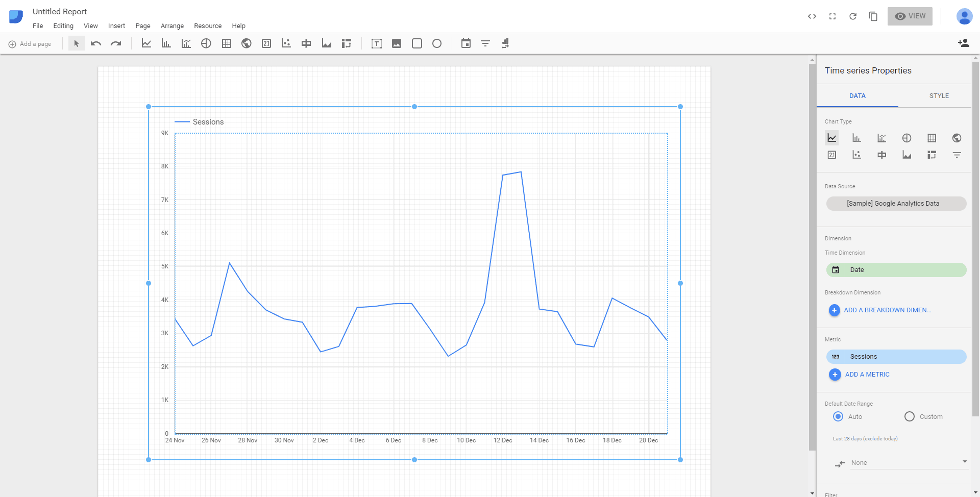Change chart type to area chart
This screenshot has height=497, width=980.
click(x=906, y=155)
